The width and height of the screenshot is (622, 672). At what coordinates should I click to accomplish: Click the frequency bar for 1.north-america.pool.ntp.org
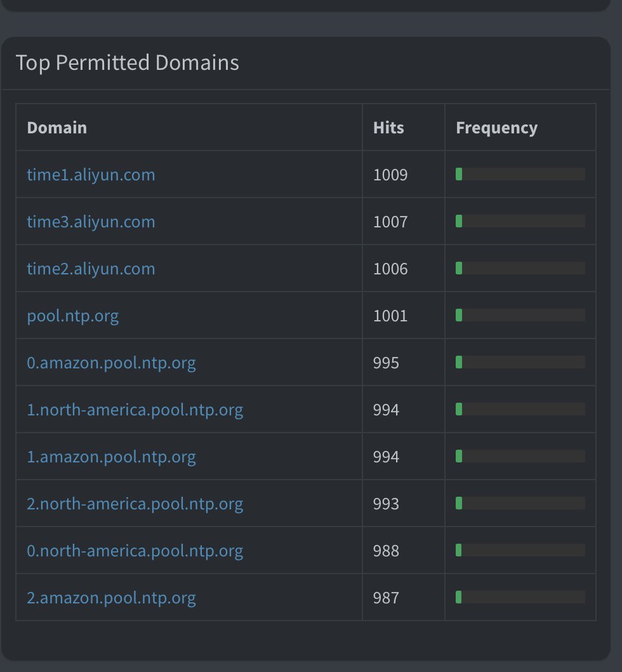tap(520, 409)
